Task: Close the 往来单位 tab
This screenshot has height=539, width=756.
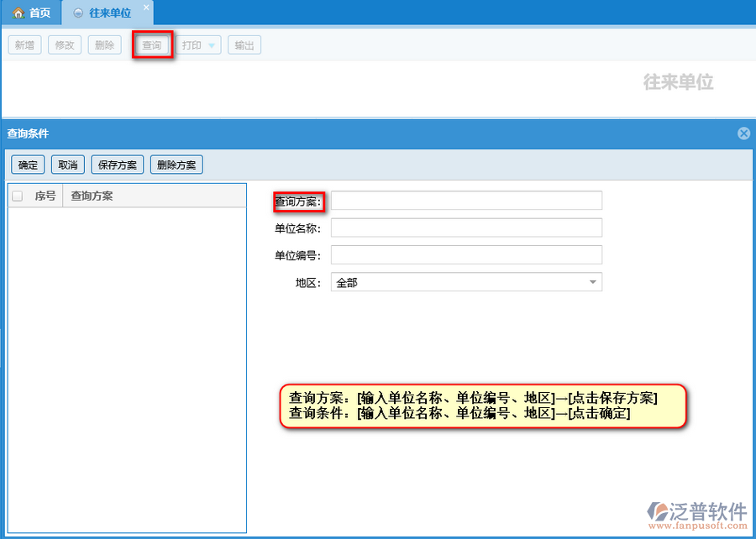Action: tap(146, 8)
